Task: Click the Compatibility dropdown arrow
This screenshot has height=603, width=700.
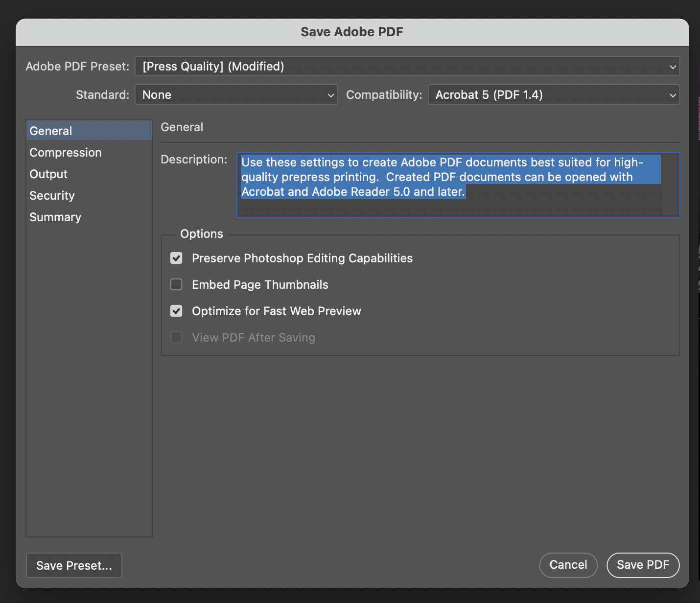Action: [x=674, y=94]
